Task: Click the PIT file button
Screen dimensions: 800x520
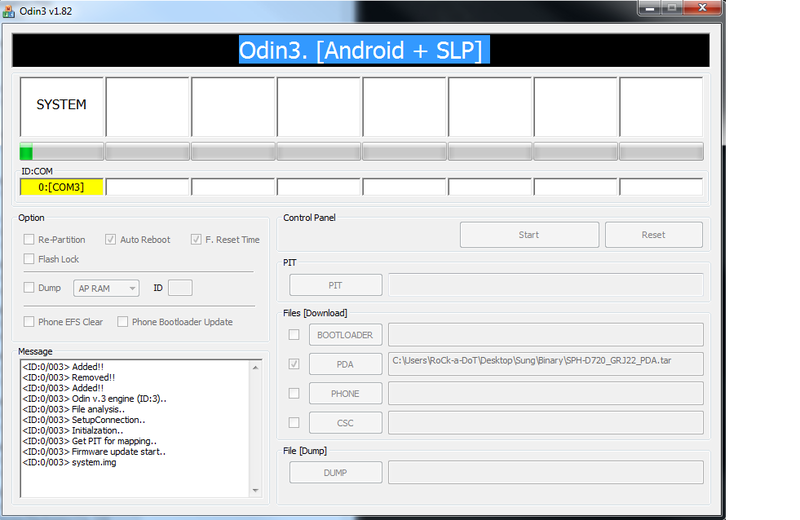Action: pyautogui.click(x=336, y=285)
